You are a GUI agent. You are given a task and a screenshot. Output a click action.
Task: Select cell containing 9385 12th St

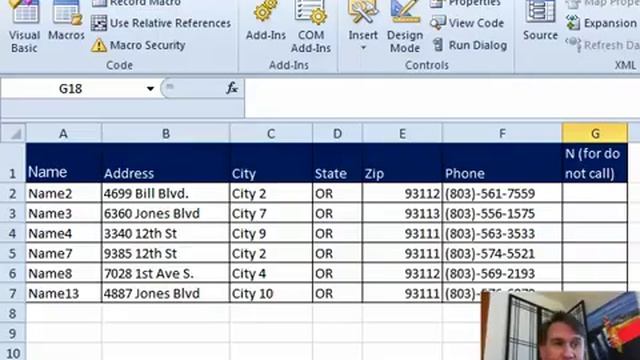[166, 253]
